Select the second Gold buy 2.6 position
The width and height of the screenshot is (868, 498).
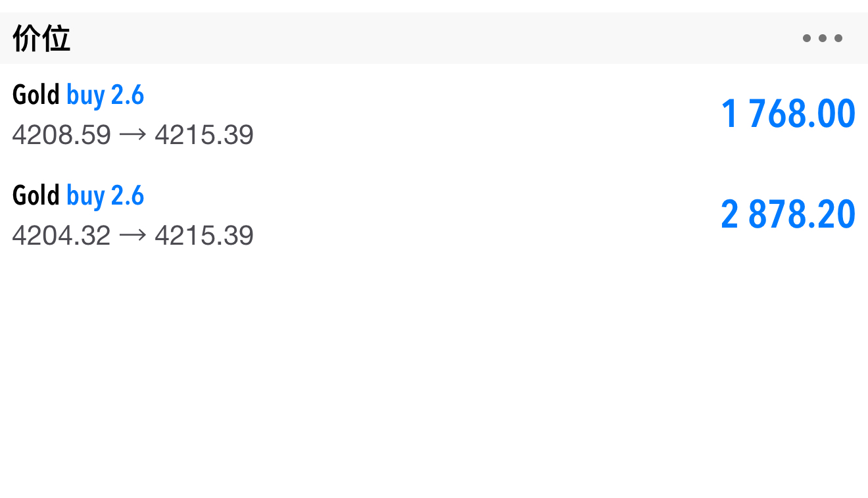click(434, 214)
